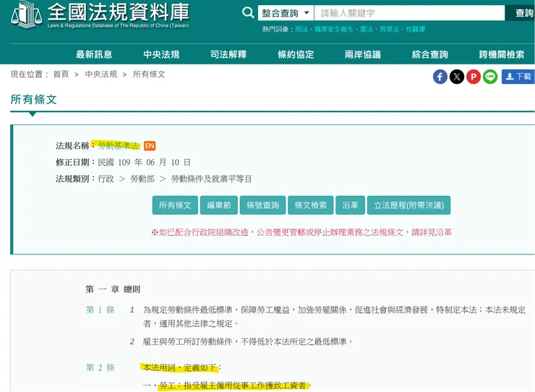Click the 條號查詢 button
The width and height of the screenshot is (535, 392).
tap(262, 205)
